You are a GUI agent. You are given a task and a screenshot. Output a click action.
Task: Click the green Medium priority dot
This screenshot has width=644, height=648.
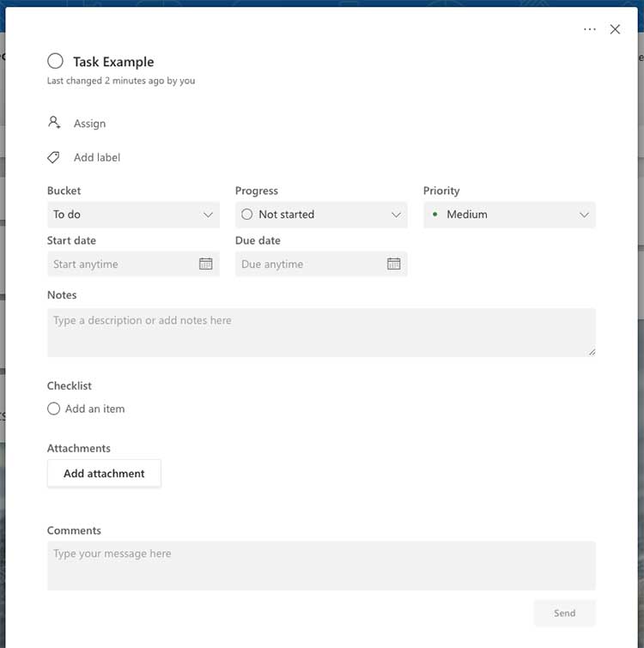point(435,215)
